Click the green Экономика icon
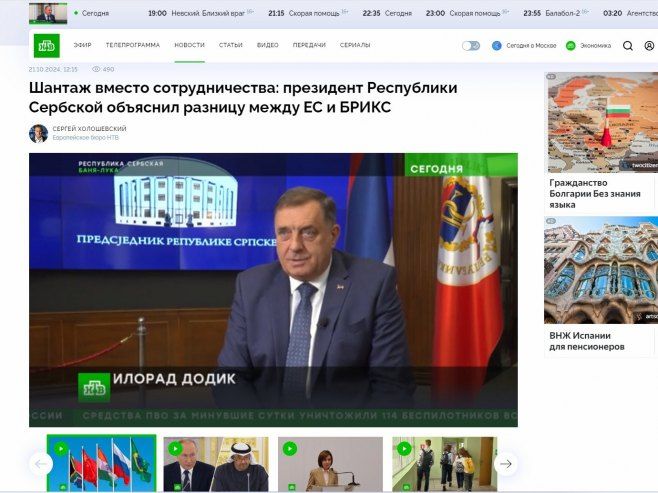The width and height of the screenshot is (658, 493). click(571, 46)
